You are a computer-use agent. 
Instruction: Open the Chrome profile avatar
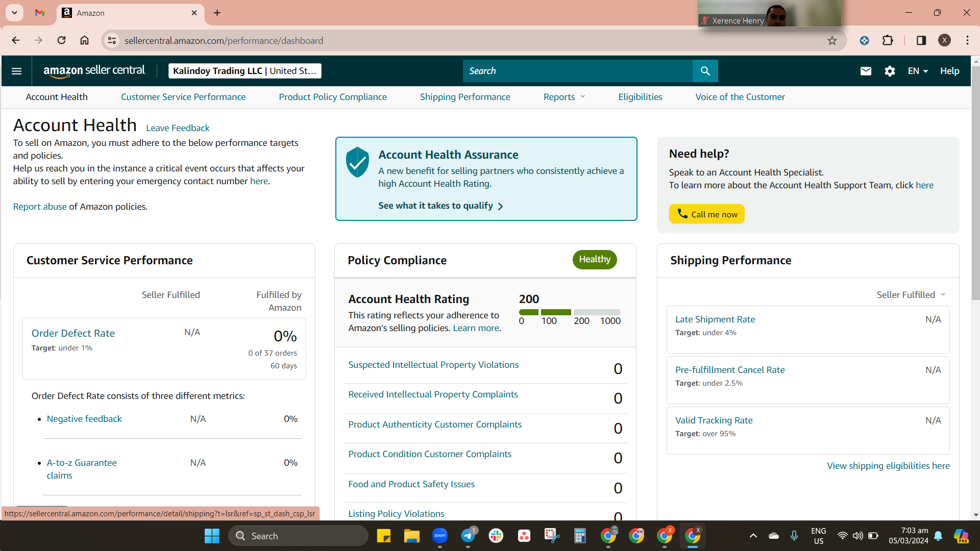click(944, 40)
